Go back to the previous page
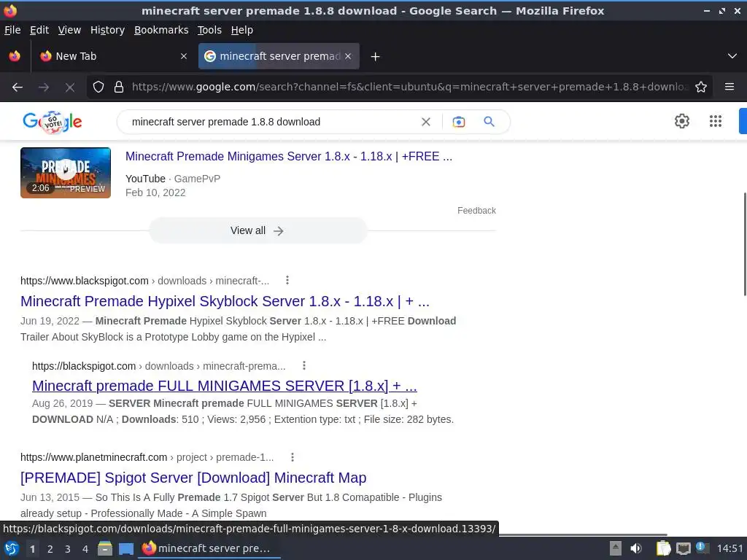 tap(18, 87)
